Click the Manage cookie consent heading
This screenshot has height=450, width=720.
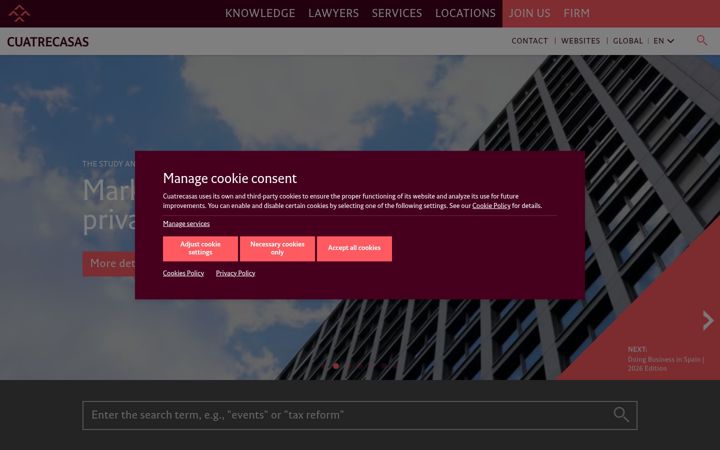[x=230, y=178]
